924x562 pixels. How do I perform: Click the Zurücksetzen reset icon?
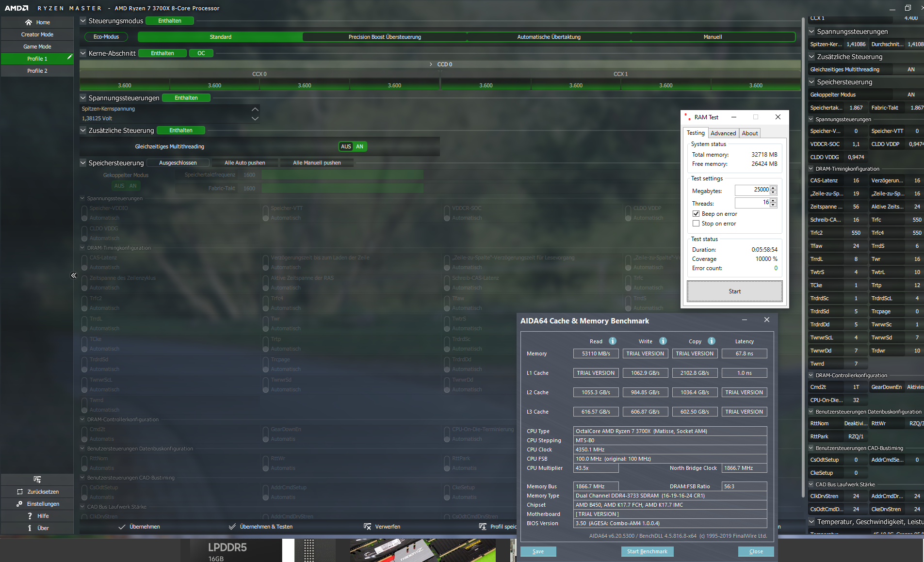pos(20,492)
